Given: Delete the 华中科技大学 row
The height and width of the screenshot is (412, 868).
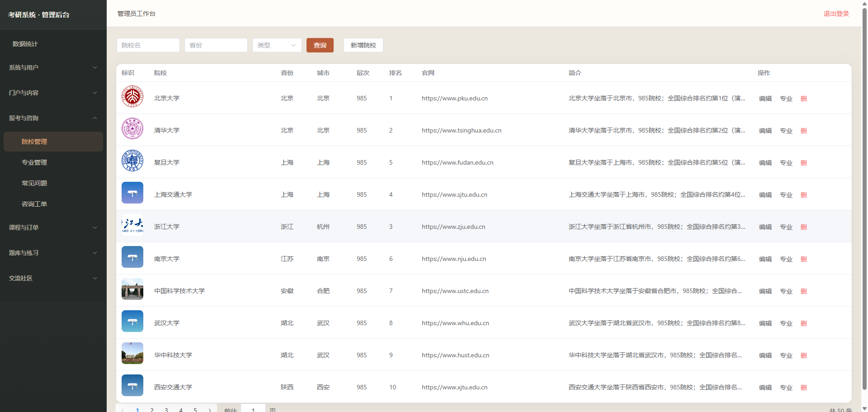Looking at the screenshot, I should tap(803, 355).
